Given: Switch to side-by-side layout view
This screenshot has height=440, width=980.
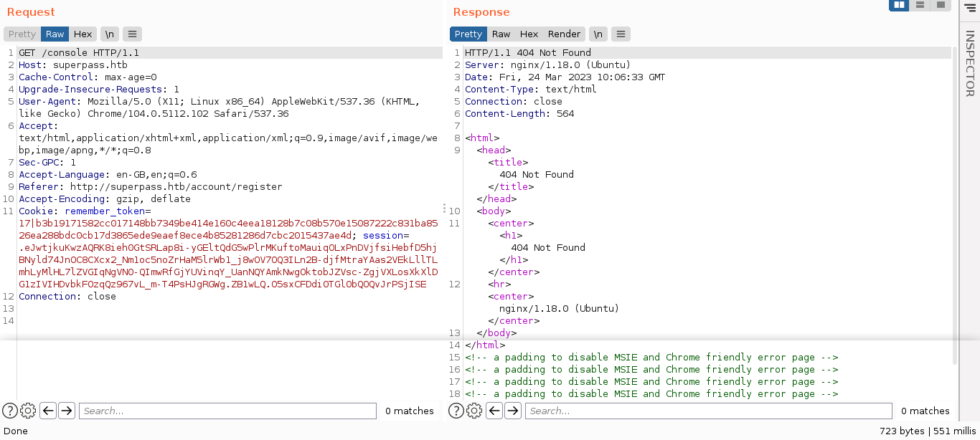Looking at the screenshot, I should click(900, 5).
